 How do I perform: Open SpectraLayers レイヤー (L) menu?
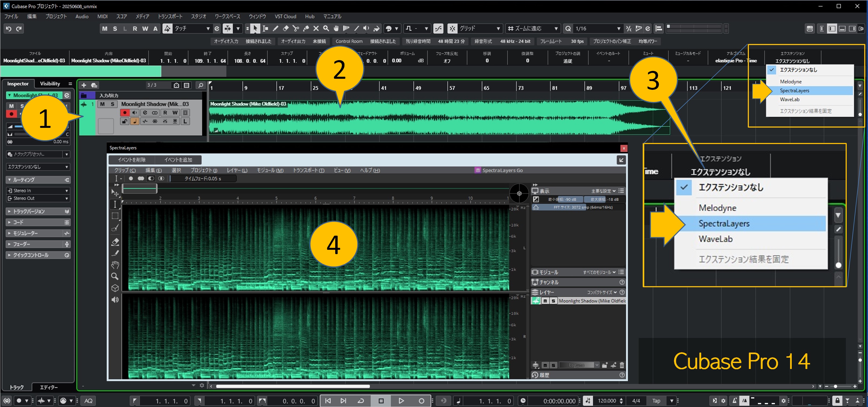(237, 170)
